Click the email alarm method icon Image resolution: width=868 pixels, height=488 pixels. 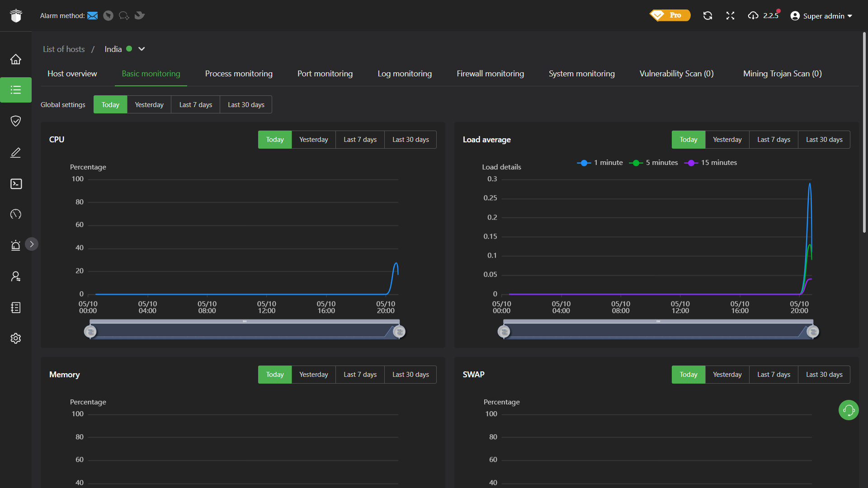[92, 16]
